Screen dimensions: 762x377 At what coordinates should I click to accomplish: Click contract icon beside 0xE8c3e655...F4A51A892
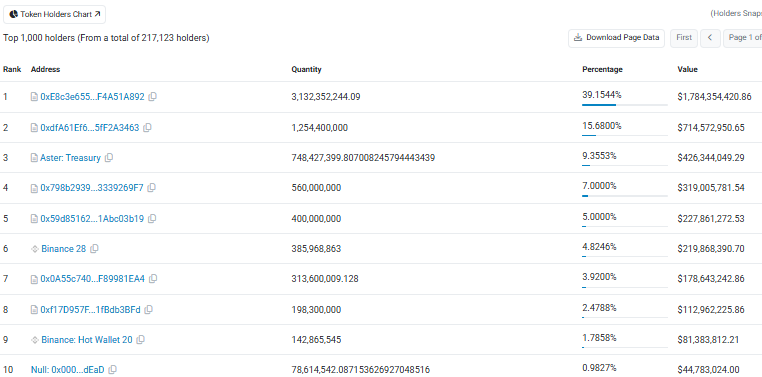point(34,97)
